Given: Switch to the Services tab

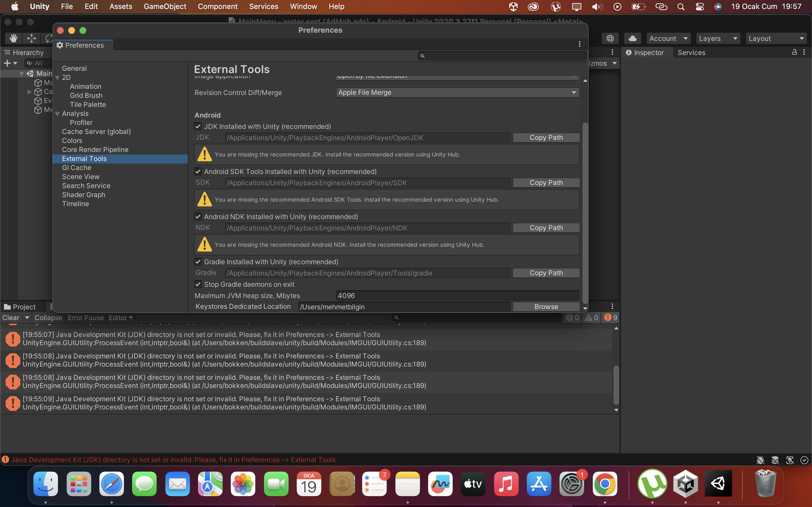Looking at the screenshot, I should (691, 52).
